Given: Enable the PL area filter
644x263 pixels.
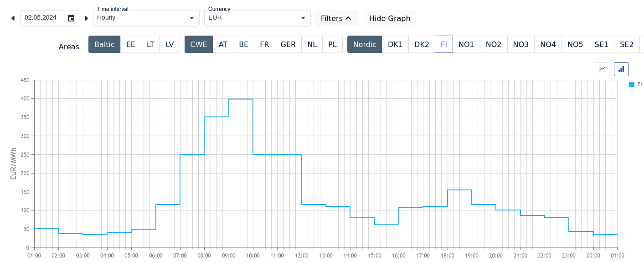Looking at the screenshot, I should 333,45.
